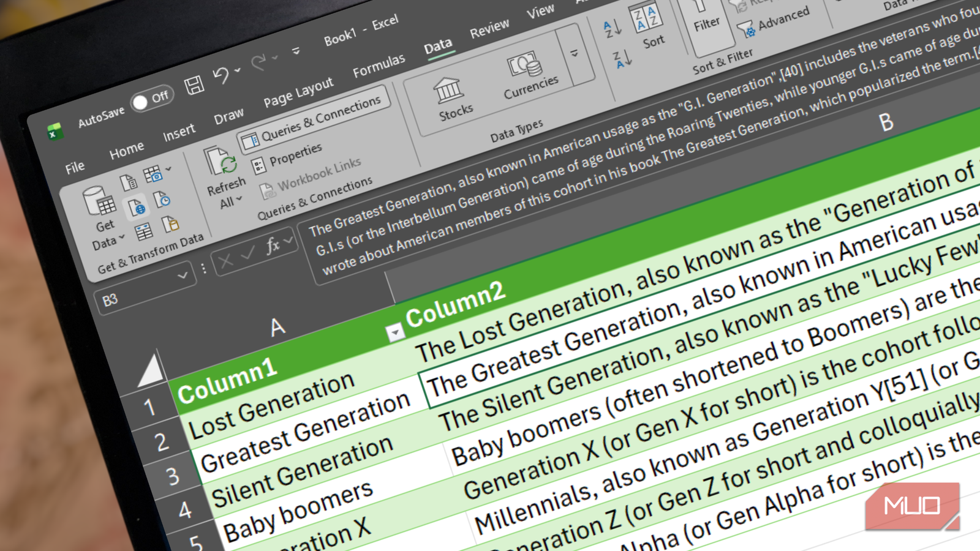Image resolution: width=980 pixels, height=551 pixels.
Task: Select the highlighted From Web icon
Action: (137, 208)
